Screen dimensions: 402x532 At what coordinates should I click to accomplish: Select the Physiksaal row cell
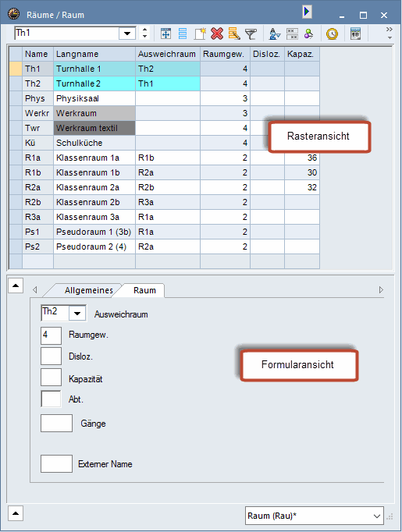coord(94,98)
